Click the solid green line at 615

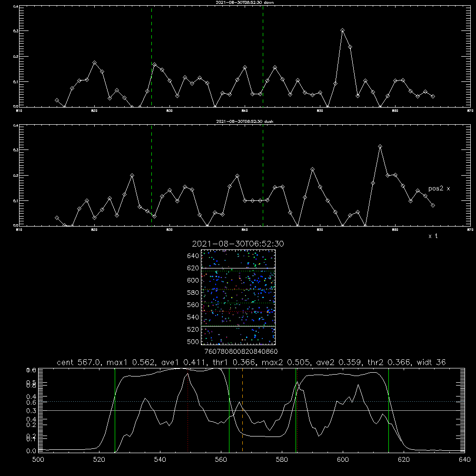(x=388, y=410)
